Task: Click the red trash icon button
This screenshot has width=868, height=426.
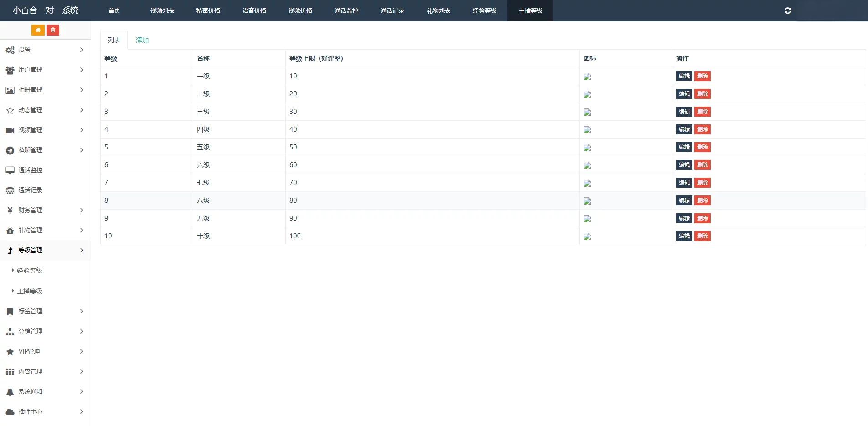Action: pyautogui.click(x=53, y=30)
